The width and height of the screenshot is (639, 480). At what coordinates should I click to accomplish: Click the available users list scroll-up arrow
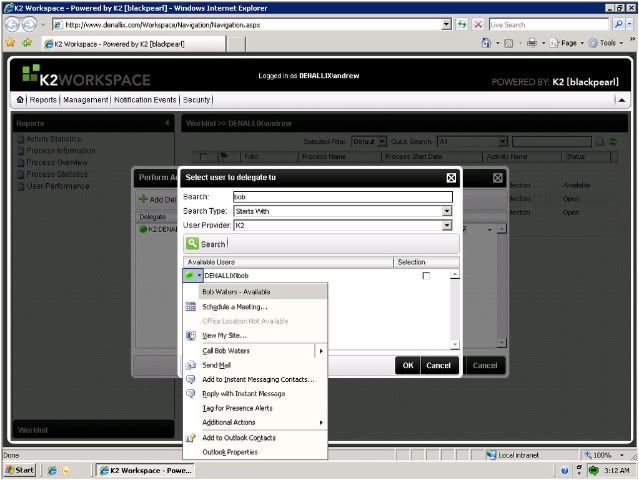pos(455,274)
